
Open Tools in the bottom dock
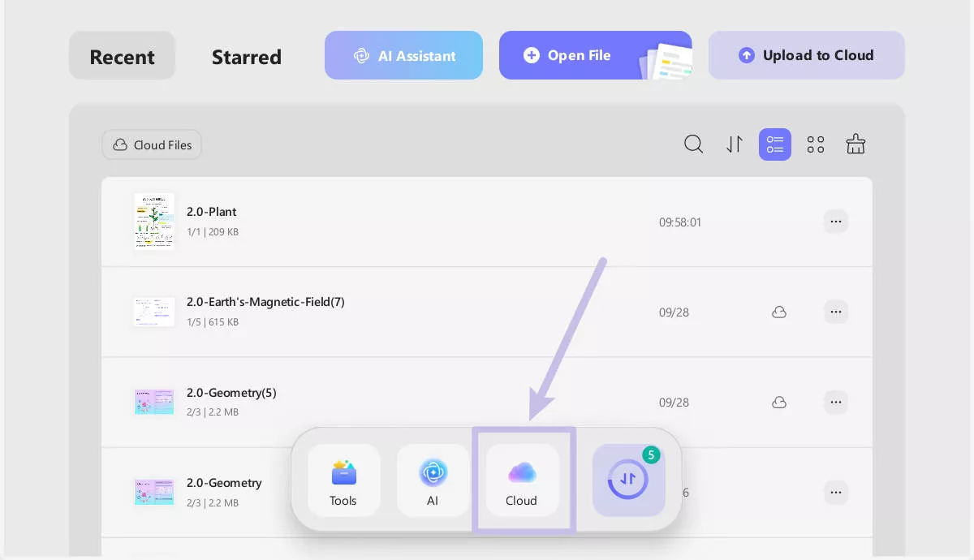[x=343, y=480]
